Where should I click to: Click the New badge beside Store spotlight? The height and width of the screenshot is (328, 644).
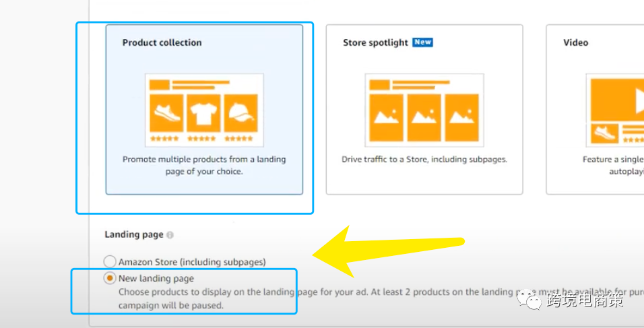coord(422,42)
